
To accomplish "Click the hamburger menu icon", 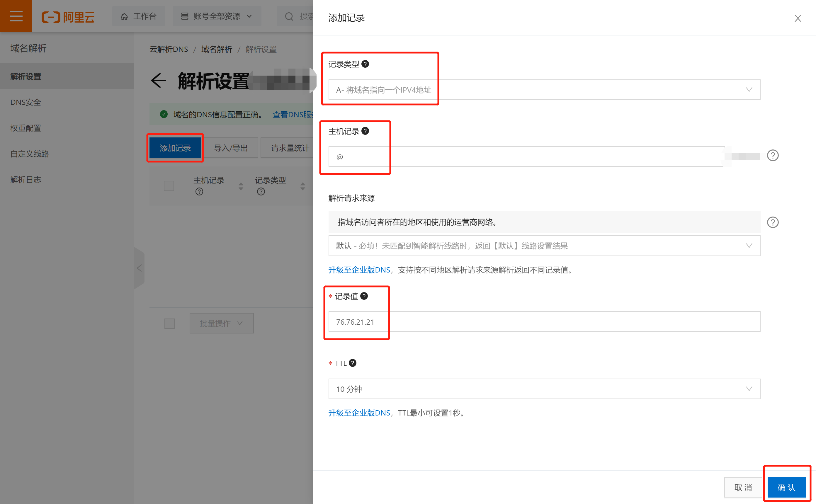I will (16, 16).
